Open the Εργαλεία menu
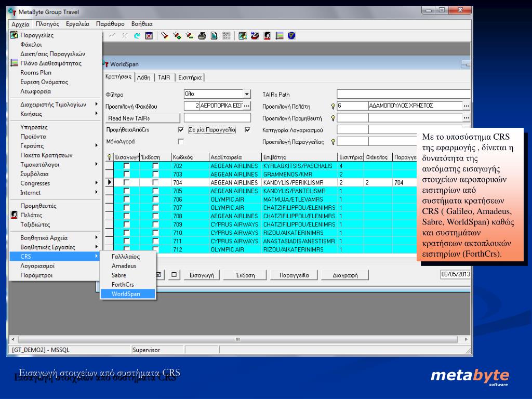 77,24
